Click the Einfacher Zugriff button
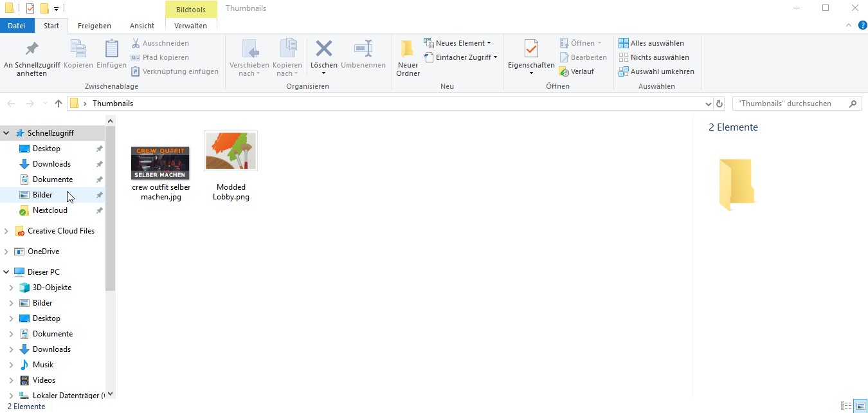Screen dimensions: 868x413 [x=460, y=57]
